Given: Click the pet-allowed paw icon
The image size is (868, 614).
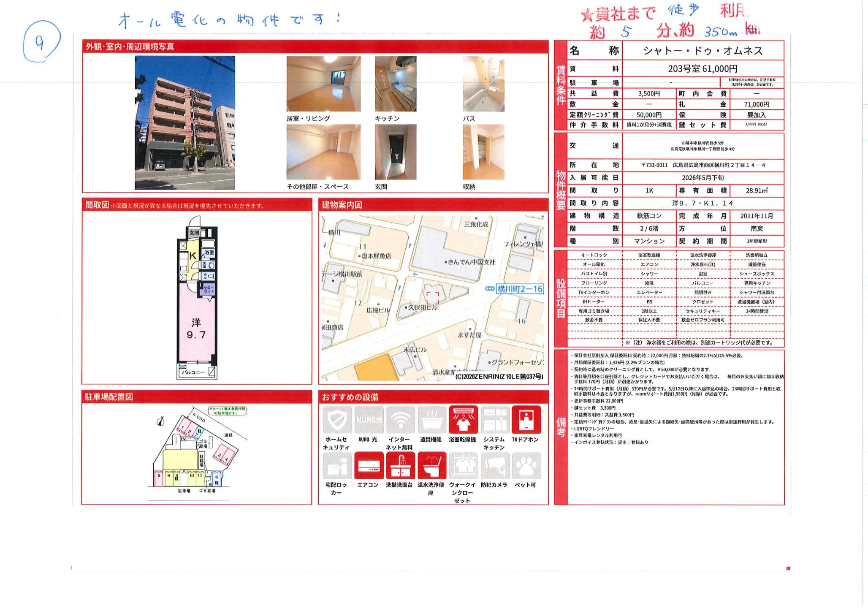Looking at the screenshot, I should [526, 466].
